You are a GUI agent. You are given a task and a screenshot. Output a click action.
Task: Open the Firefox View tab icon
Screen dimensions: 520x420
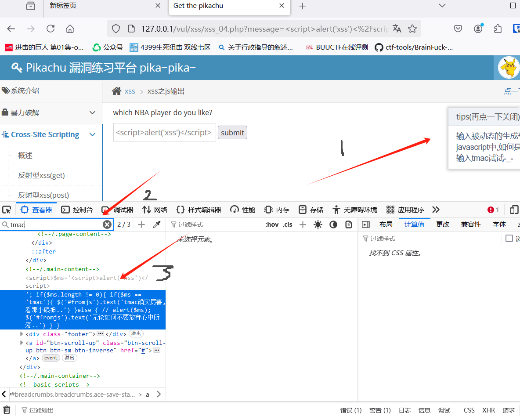tap(30, 6)
